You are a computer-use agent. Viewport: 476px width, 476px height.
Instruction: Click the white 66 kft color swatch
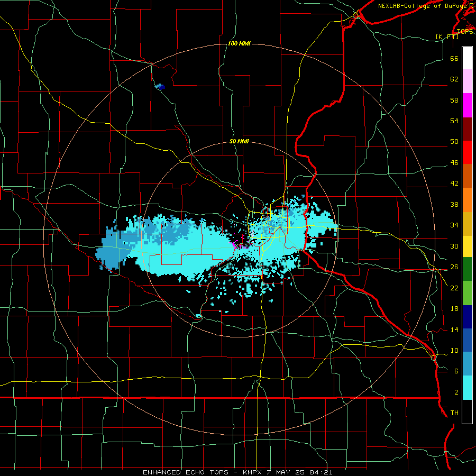click(x=467, y=58)
